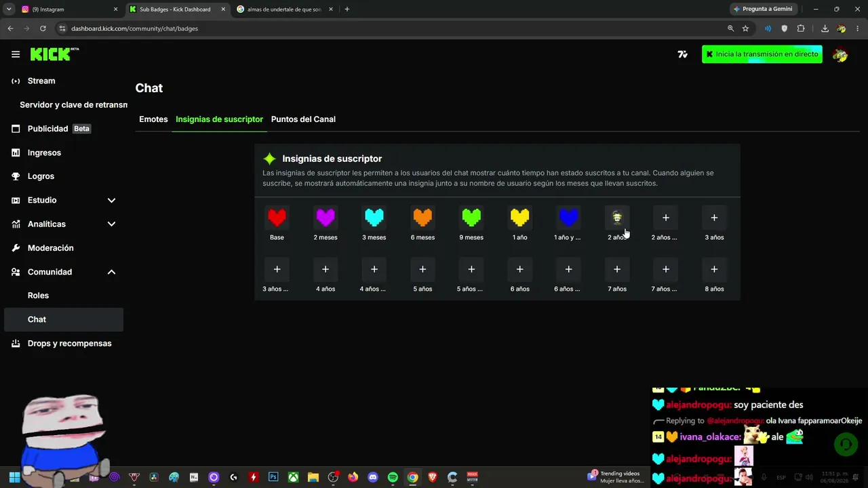This screenshot has width=868, height=488.
Task: Open the Chrome extensions puzzle icon
Action: pos(801,28)
